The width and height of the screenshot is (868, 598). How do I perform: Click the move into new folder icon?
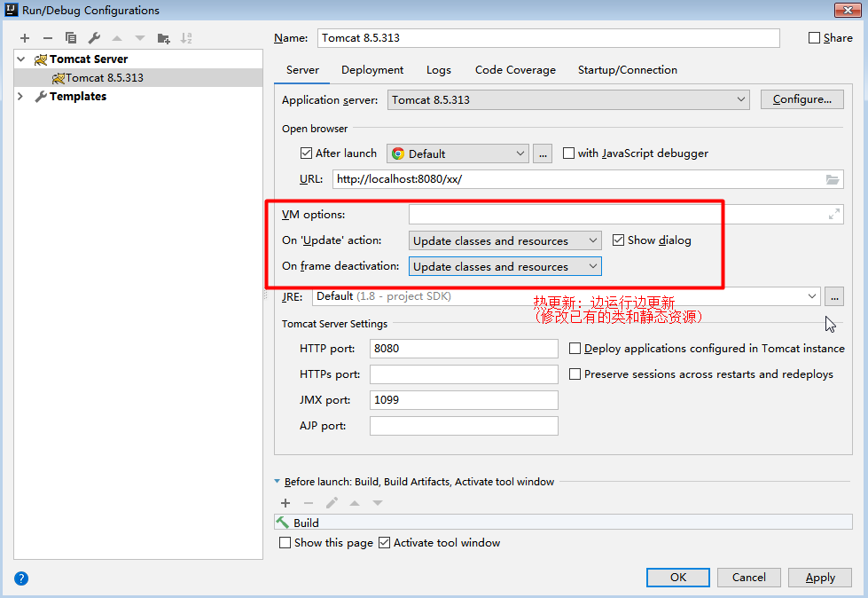163,38
